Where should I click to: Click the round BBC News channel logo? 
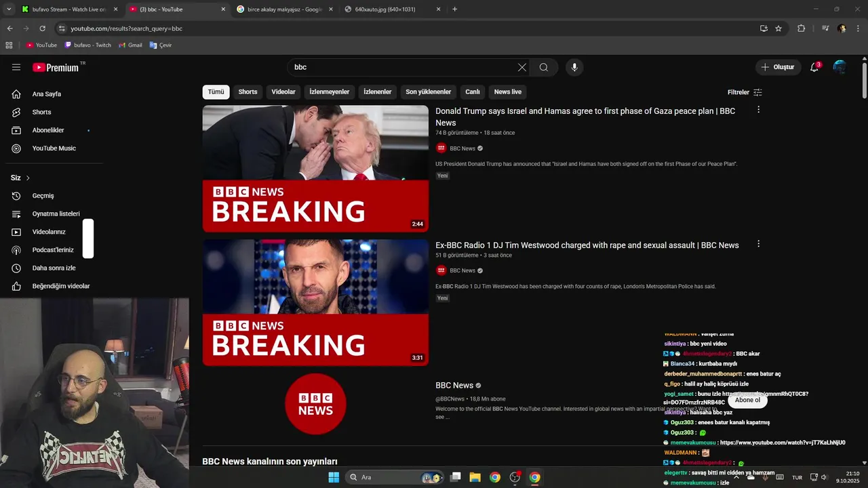[x=315, y=404]
